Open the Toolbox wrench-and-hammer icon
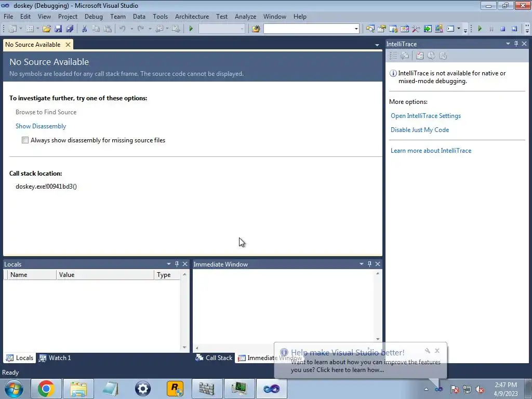532x399 pixels. tap(416, 29)
